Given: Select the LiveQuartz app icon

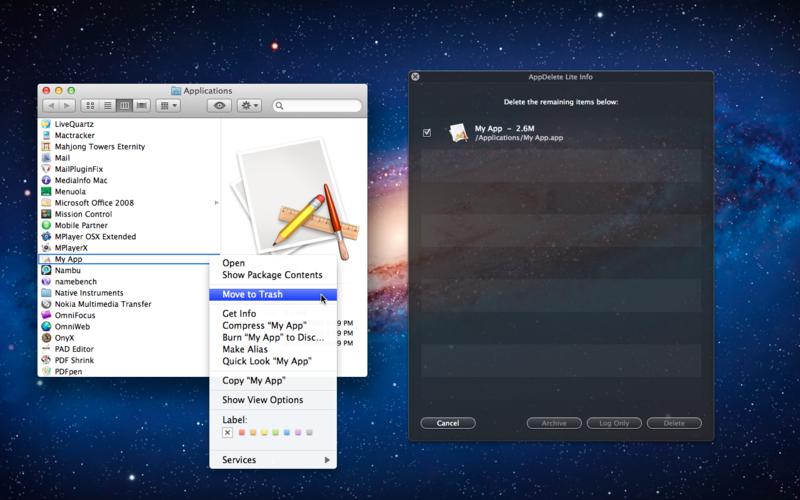Looking at the screenshot, I should tap(46, 124).
